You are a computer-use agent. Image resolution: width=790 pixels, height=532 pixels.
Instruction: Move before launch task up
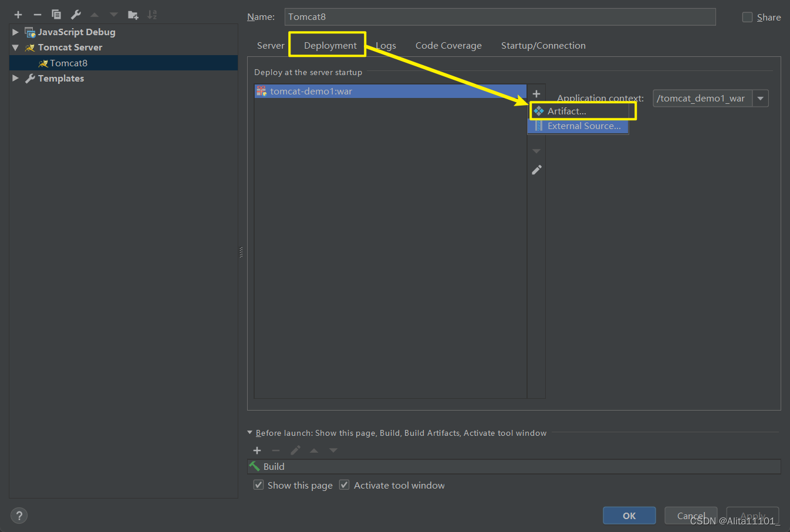tap(314, 450)
